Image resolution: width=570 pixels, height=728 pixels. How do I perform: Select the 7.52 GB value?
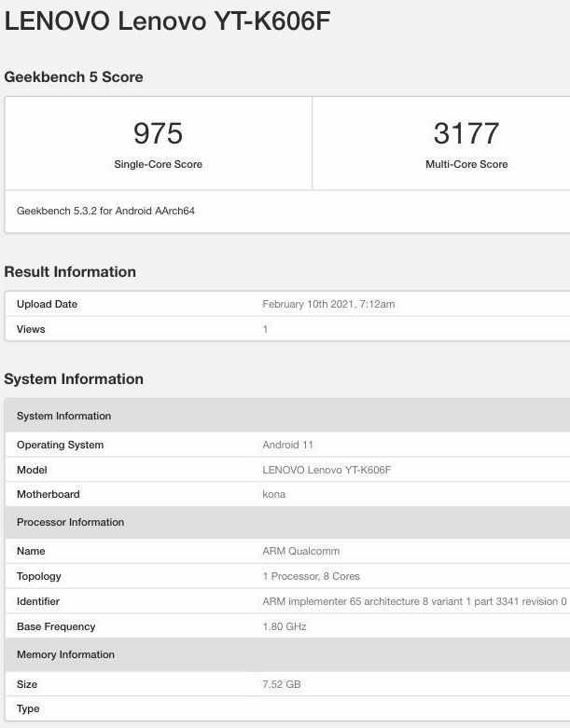point(282,684)
